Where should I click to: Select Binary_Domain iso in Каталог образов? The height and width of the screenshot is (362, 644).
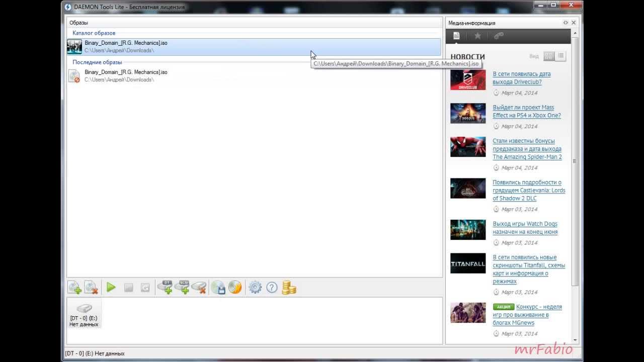254,47
